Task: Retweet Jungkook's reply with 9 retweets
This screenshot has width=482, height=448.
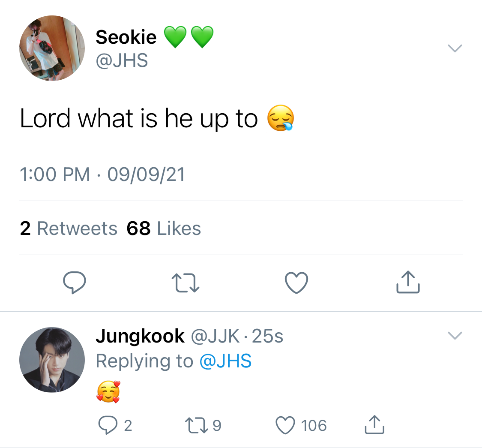Action: (196, 425)
